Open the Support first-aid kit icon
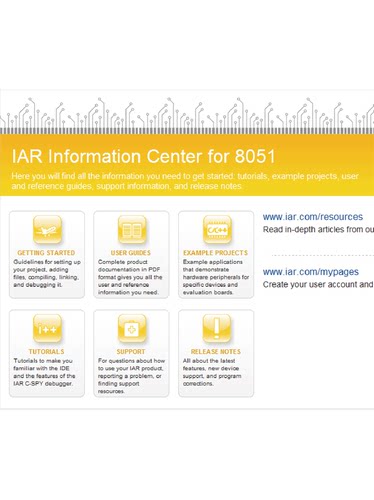Viewport: 374px width, 500px height. coord(132,329)
